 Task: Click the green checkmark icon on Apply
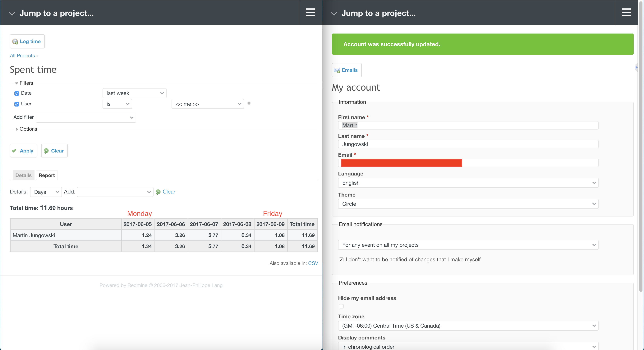pyautogui.click(x=14, y=151)
